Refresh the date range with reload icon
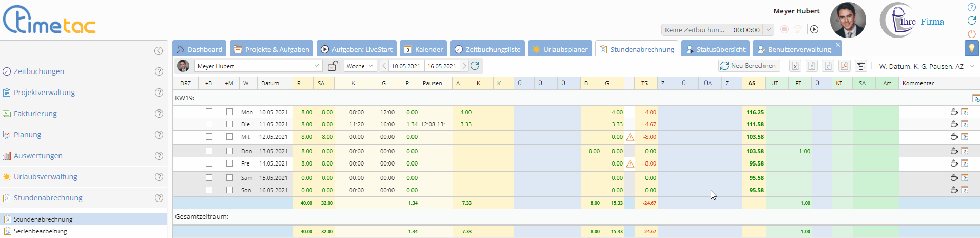Screen dimensions: 980x238 pyautogui.click(x=475, y=66)
